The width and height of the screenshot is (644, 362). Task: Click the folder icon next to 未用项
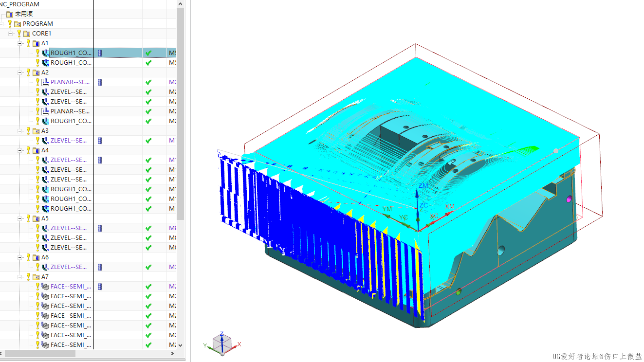(9, 14)
